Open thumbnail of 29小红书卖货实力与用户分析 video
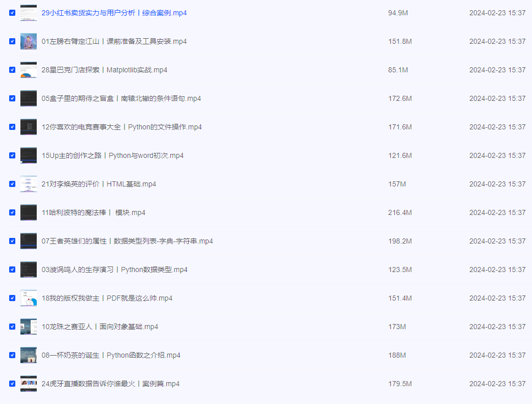This screenshot has width=532, height=404. pos(28,12)
